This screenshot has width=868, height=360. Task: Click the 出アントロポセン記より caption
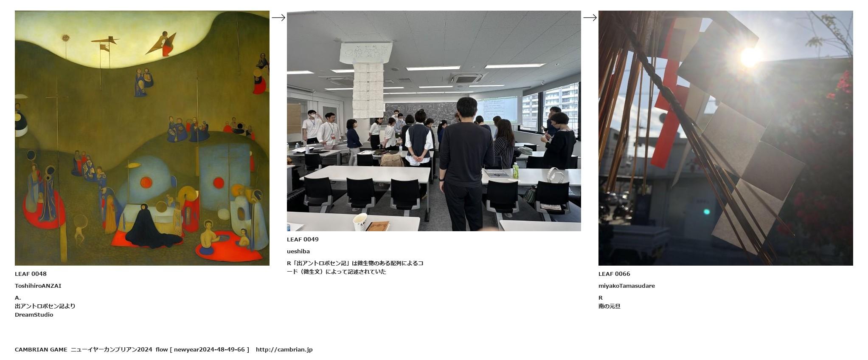pos(45,306)
